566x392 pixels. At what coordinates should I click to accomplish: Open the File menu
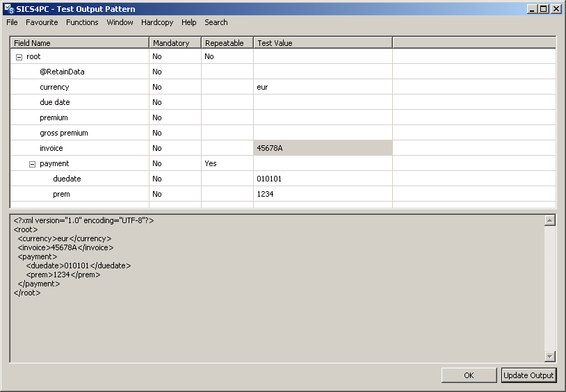(x=13, y=22)
